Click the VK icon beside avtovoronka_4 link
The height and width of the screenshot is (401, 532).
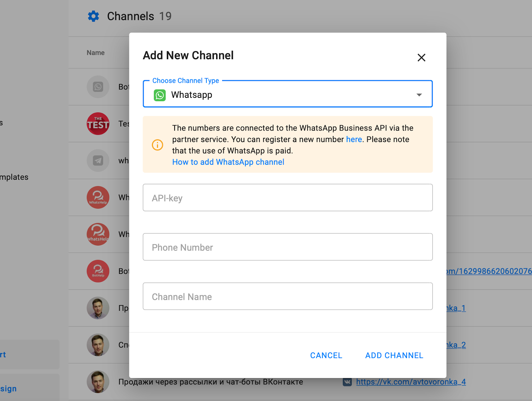pyautogui.click(x=347, y=382)
